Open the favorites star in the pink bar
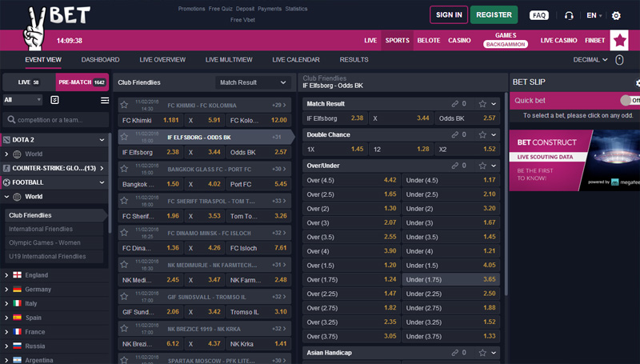The width and height of the screenshot is (640, 364). point(619,40)
